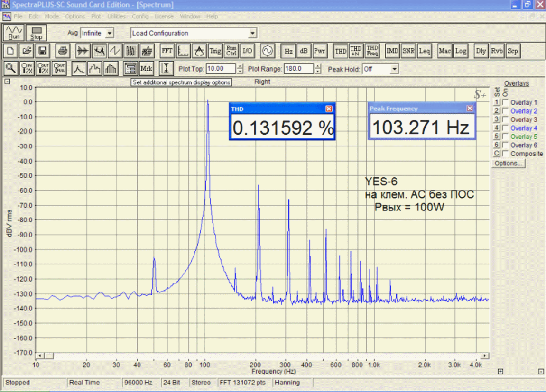Screen dimensions: 546x392
Task: Check the Composite overlay checkbox
Action: pyautogui.click(x=506, y=154)
